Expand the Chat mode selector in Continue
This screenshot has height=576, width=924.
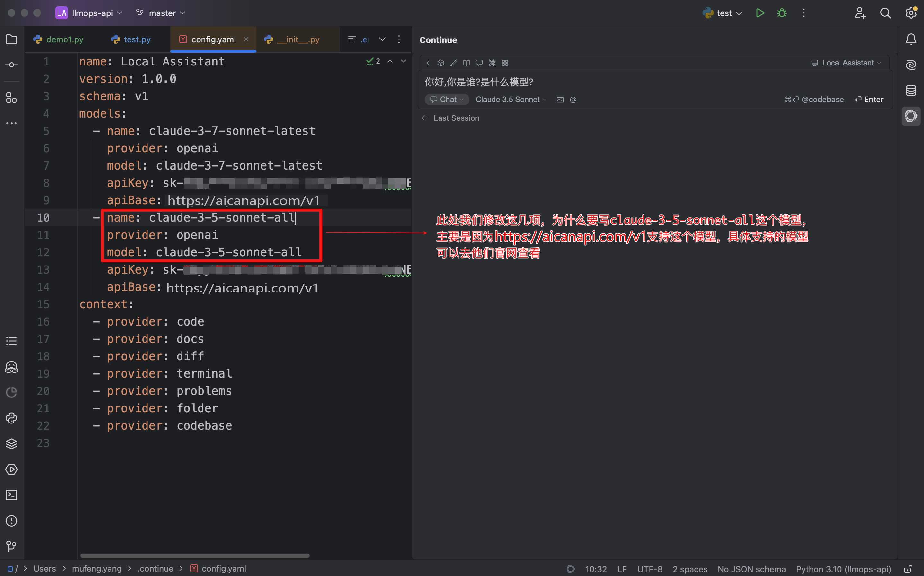point(446,100)
